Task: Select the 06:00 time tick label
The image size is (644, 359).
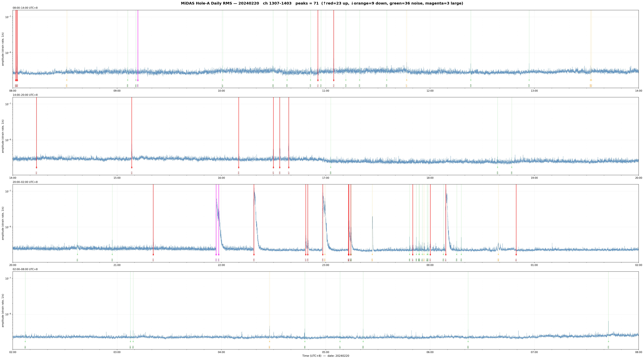Action: (430, 352)
